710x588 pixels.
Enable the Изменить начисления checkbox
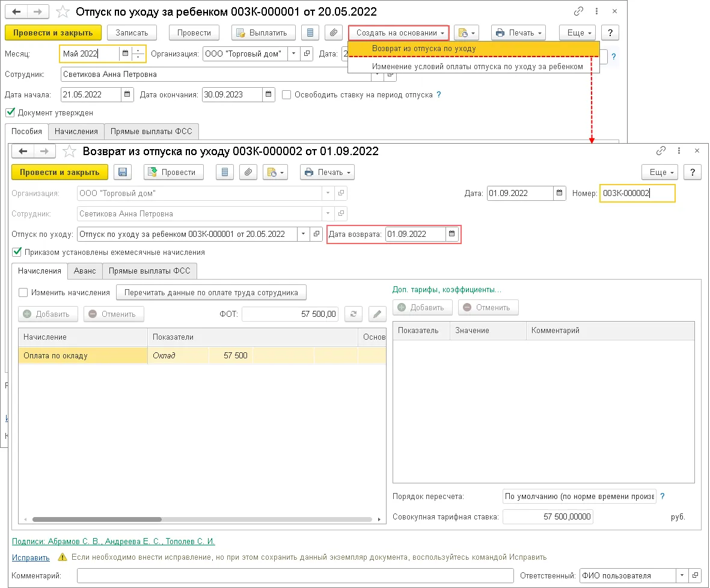tap(23, 293)
